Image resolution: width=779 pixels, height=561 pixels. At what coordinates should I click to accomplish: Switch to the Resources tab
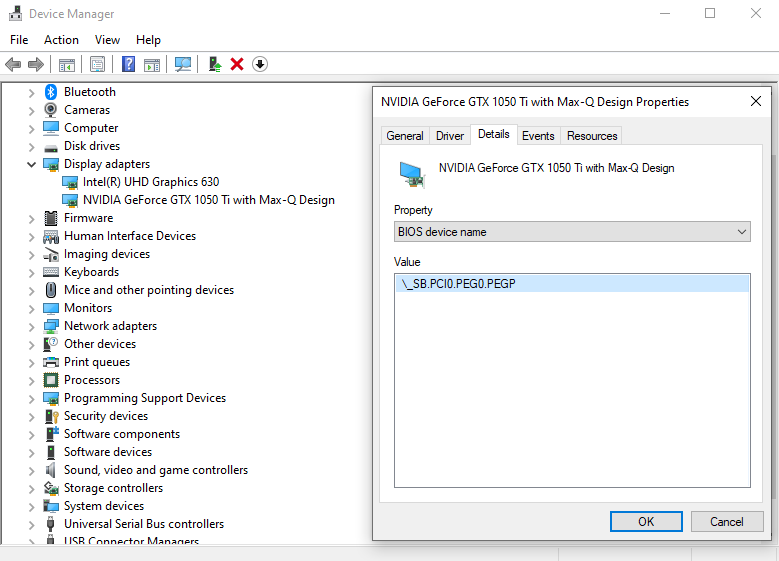(592, 136)
